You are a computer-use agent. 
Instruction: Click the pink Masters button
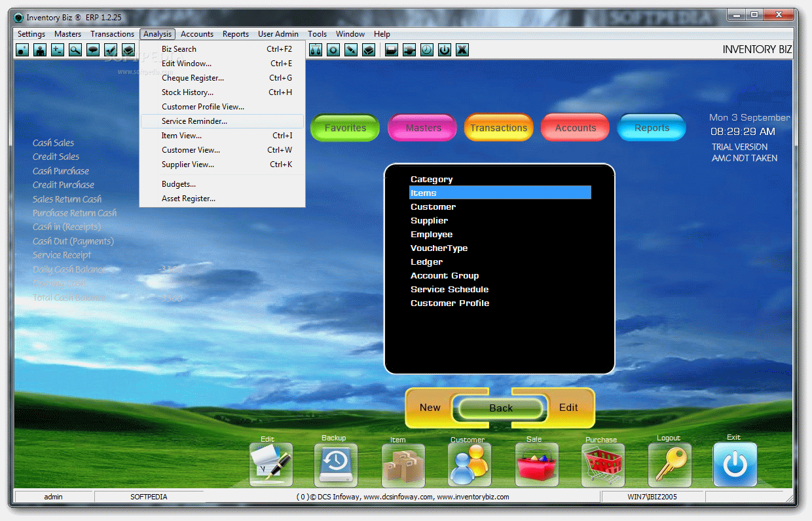pyautogui.click(x=423, y=128)
